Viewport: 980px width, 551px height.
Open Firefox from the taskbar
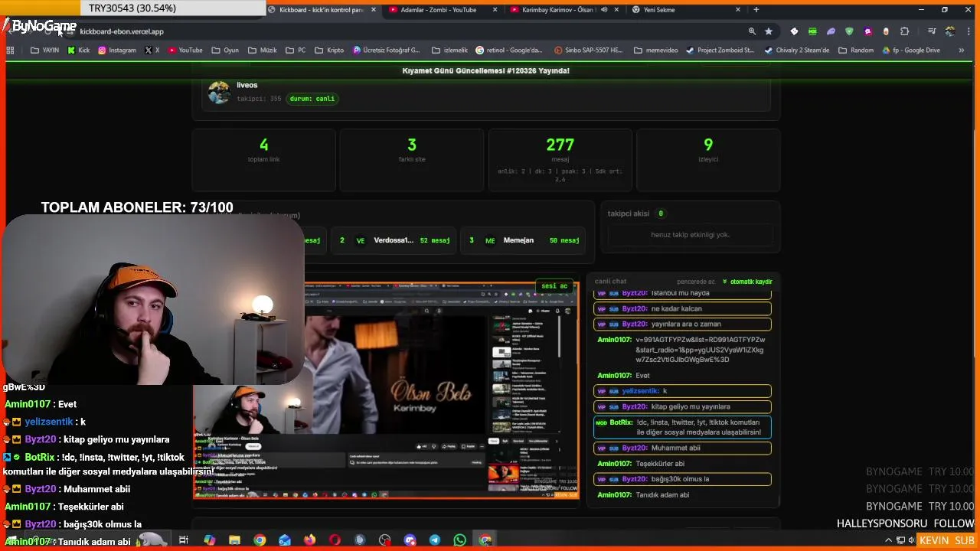309,540
